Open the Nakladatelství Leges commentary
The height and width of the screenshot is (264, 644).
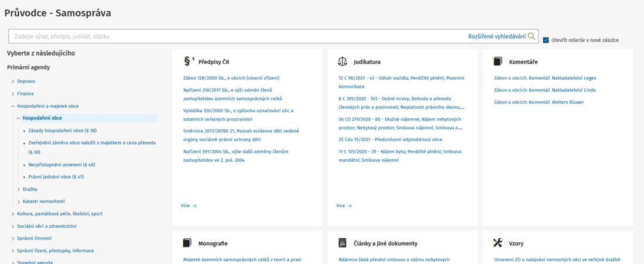544,78
